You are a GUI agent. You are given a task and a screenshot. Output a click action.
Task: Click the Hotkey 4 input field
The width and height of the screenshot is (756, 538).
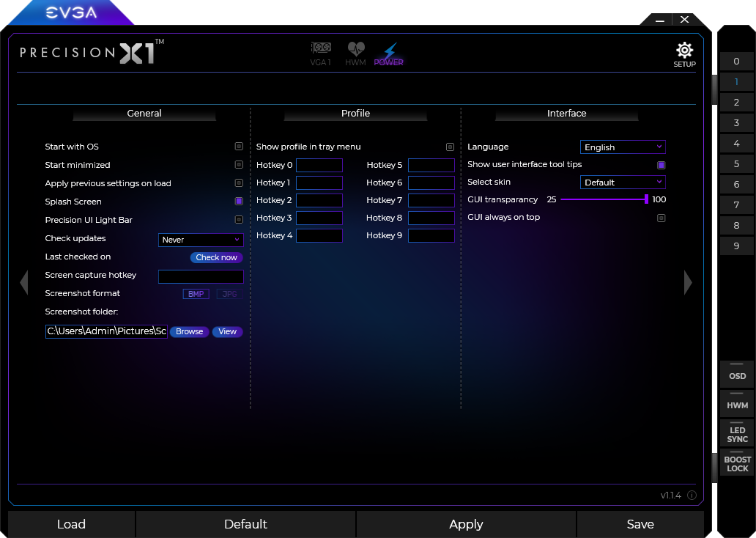pos(319,235)
